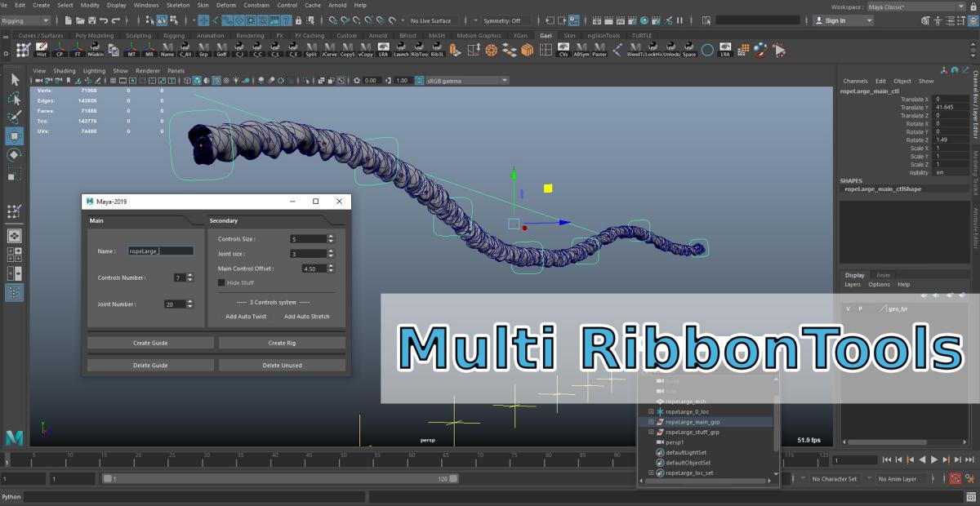Click the BlendT shelf icon
Image resolution: width=980 pixels, height=506 pixels.
[x=635, y=51]
